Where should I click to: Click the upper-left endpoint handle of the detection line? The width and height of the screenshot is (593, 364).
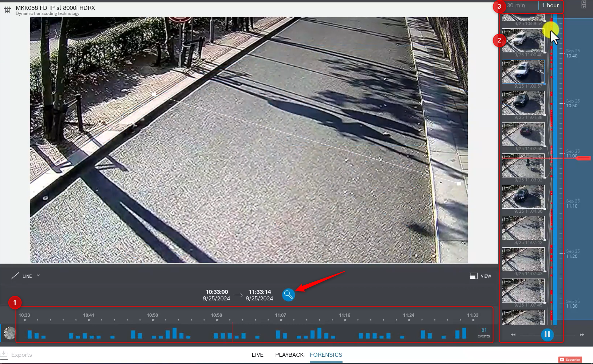pyautogui.click(x=154, y=94)
